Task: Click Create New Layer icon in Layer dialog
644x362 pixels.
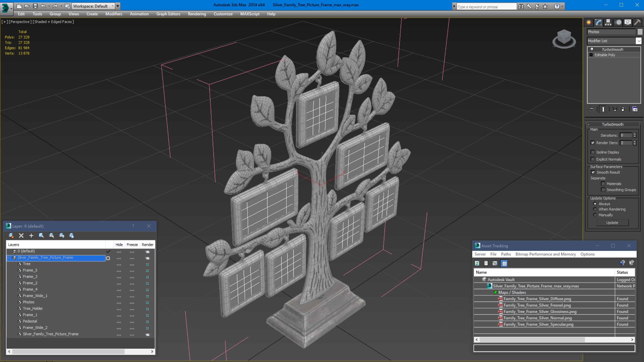Action: coord(11,235)
